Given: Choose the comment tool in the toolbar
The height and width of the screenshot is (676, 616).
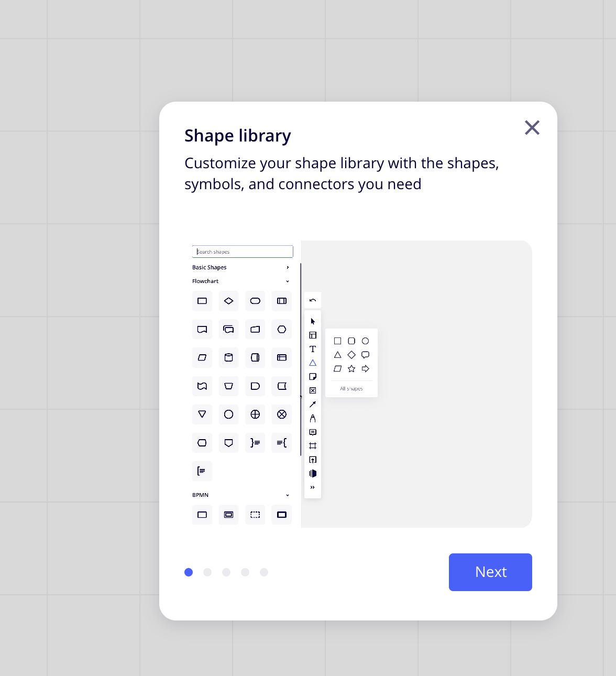Looking at the screenshot, I should point(313,432).
